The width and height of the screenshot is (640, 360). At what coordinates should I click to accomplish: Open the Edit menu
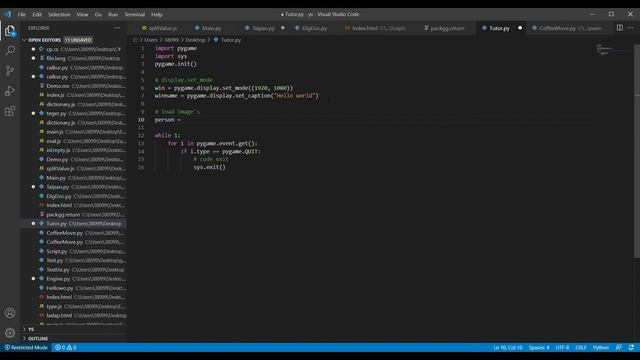(37, 14)
